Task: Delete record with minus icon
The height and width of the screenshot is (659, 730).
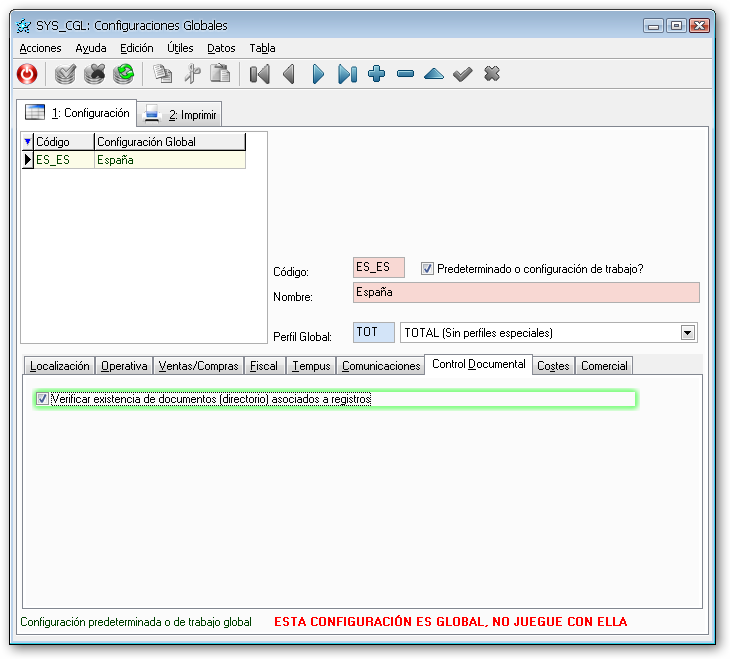Action: click(406, 74)
